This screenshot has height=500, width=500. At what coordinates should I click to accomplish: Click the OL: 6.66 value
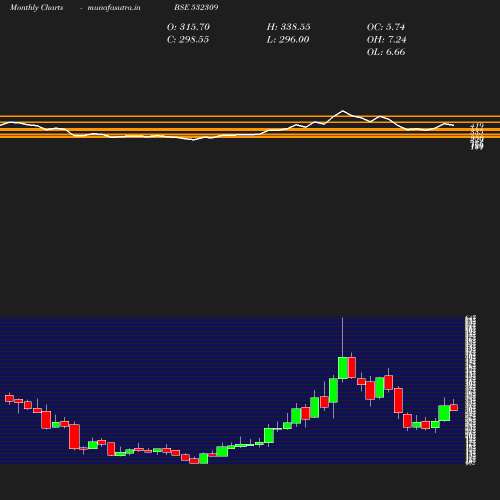coord(386,52)
